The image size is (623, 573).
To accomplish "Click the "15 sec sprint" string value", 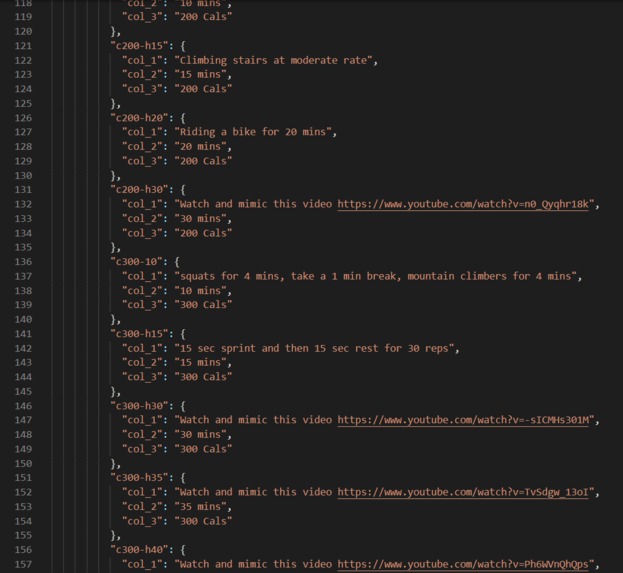I will click(314, 348).
